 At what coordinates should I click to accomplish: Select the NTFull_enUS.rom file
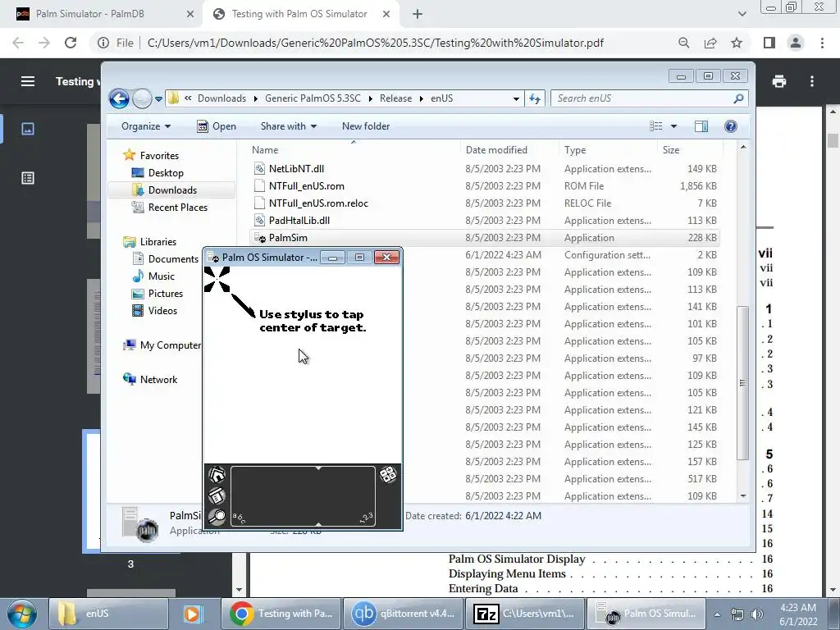coord(307,186)
